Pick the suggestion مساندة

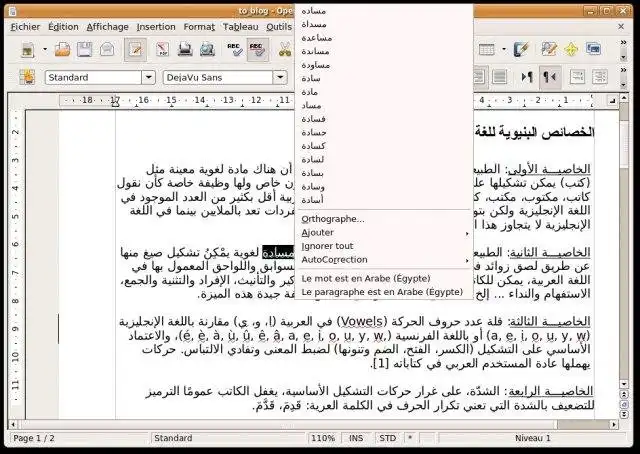[384, 51]
